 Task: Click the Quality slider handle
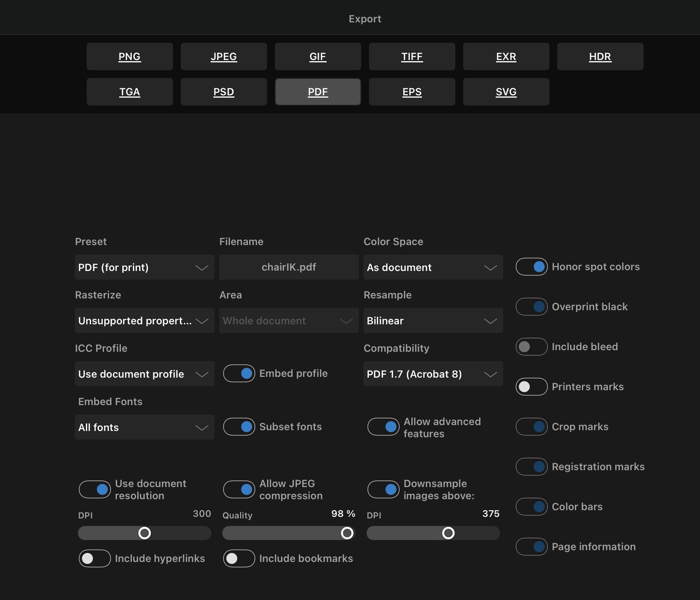coord(347,533)
